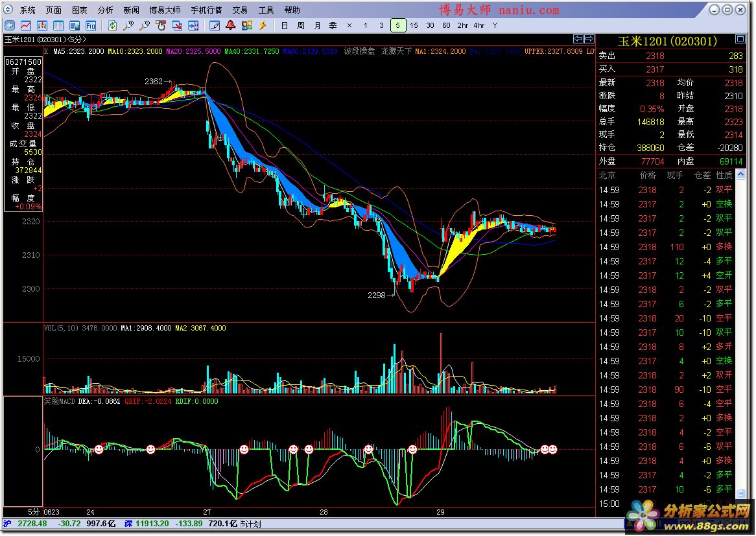Click the red arrow window icon
This screenshot has height=536, width=756.
tap(178, 25)
